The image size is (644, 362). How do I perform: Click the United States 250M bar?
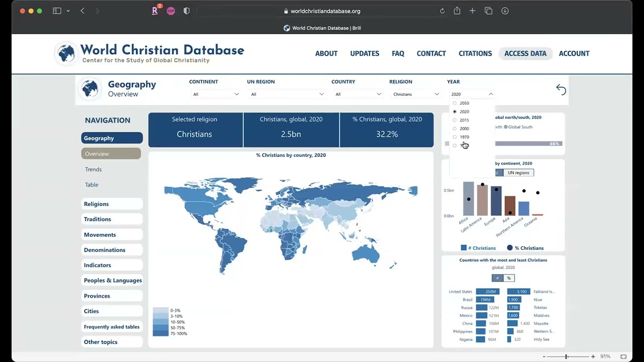pyautogui.click(x=488, y=292)
